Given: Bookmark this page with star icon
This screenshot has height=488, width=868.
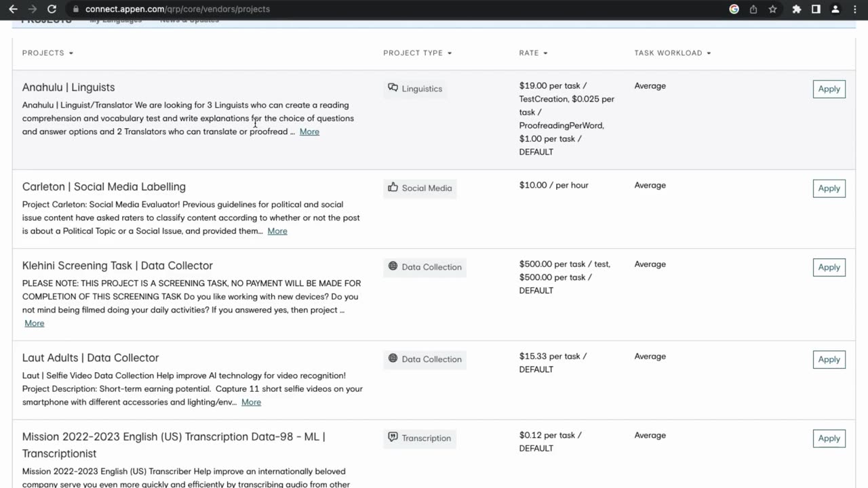Looking at the screenshot, I should coord(773,9).
